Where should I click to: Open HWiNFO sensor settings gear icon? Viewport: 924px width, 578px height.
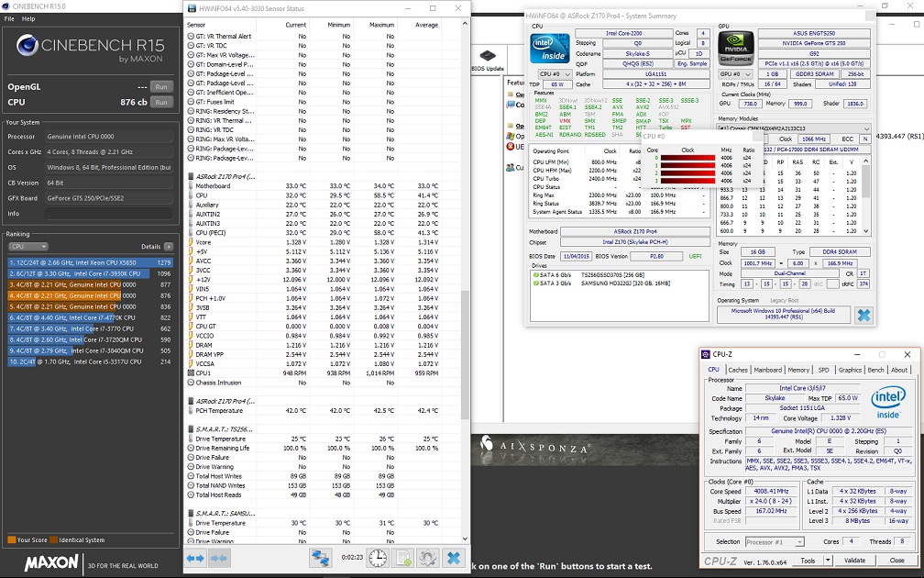tap(428, 558)
